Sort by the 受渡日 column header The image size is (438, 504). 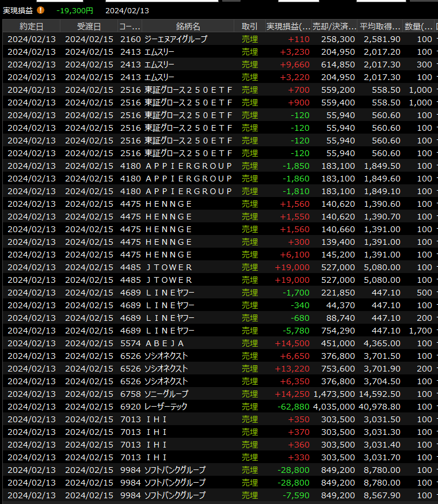pos(89,26)
